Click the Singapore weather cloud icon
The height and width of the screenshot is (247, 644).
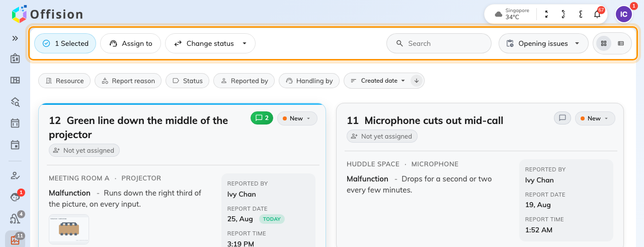tap(498, 14)
